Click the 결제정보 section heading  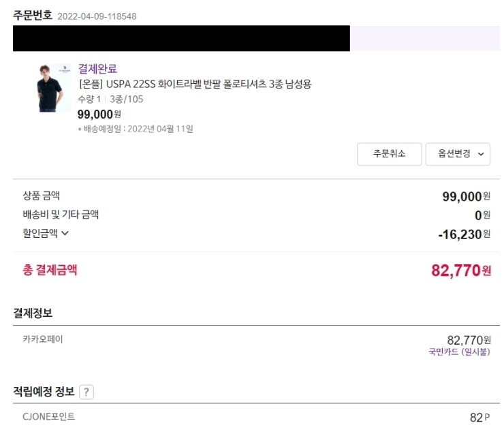(33, 313)
